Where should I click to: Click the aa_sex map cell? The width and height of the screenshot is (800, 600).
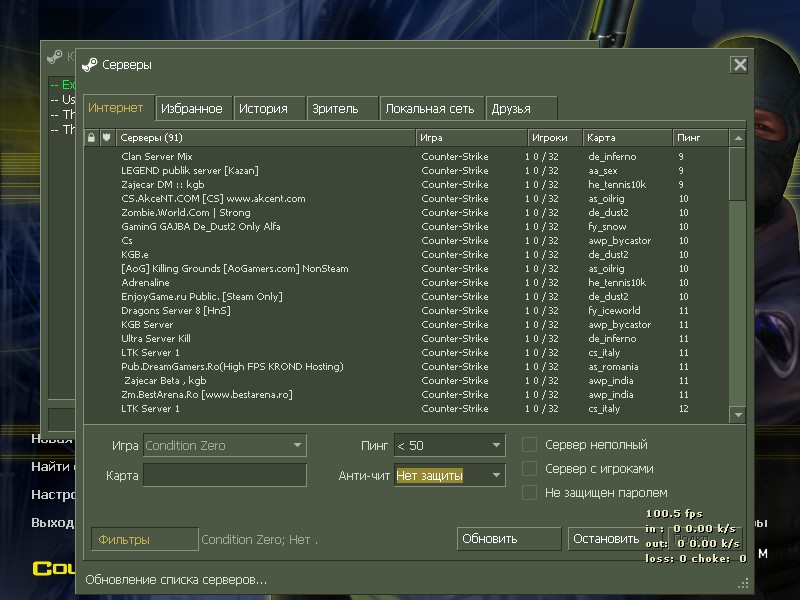(x=603, y=171)
